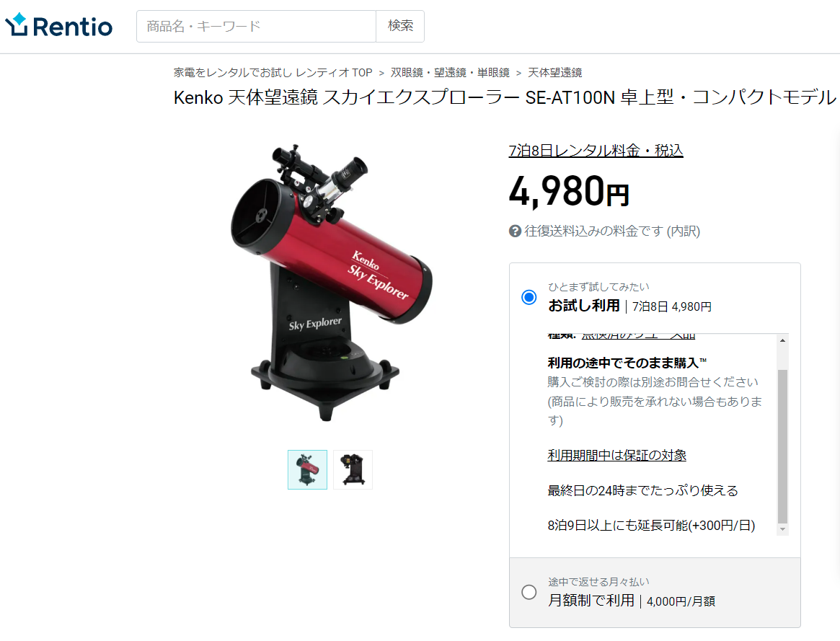Select the 月額制で利用 radio button
Image resolution: width=840 pixels, height=641 pixels.
click(x=529, y=592)
